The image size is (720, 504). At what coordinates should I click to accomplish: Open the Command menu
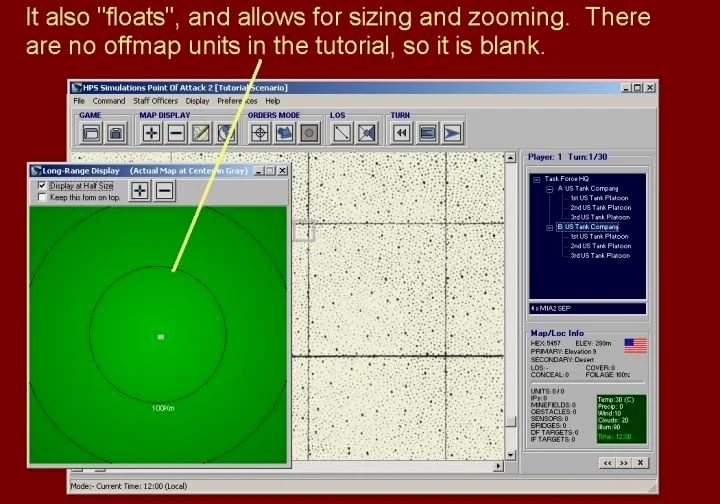(x=109, y=101)
